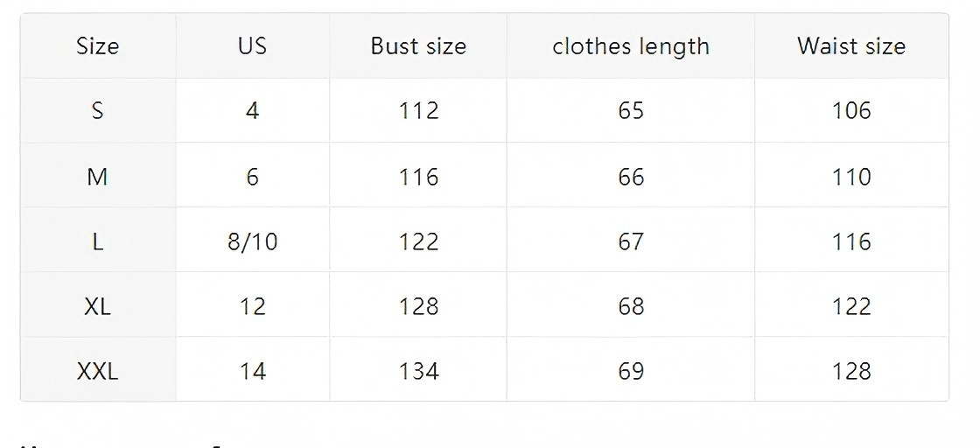Select the M size row label
The image size is (980, 448).
coord(97,177)
